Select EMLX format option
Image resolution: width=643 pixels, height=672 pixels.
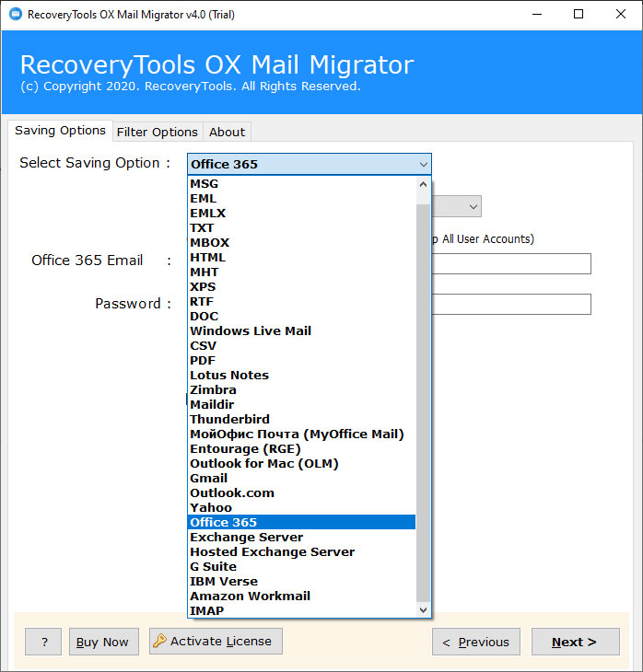click(302, 213)
